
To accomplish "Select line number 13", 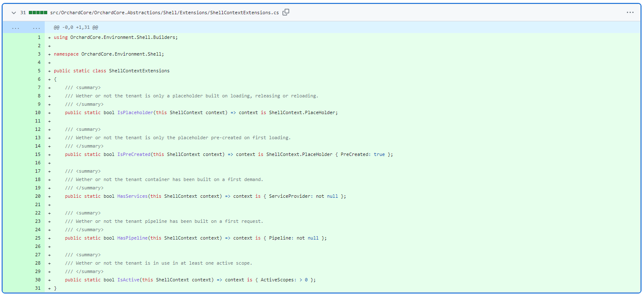I will [38, 138].
